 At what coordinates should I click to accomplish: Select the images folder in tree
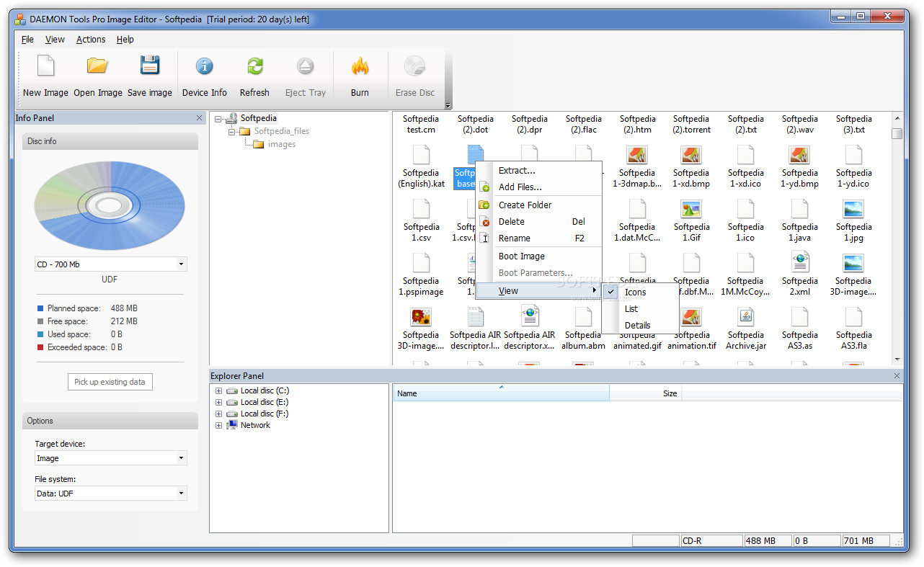pos(274,144)
